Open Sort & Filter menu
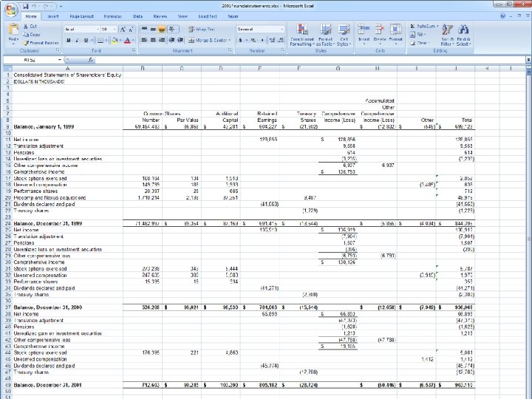This screenshot has height=399, width=532. (447, 35)
